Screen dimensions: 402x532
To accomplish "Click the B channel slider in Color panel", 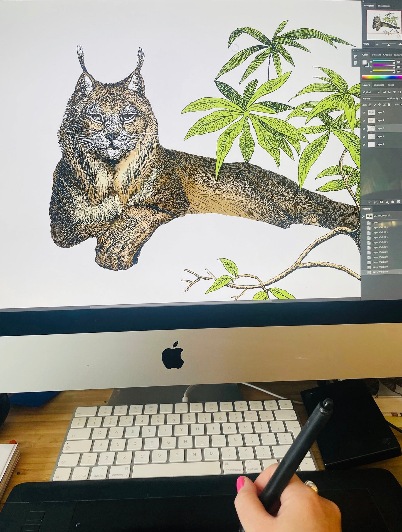I will tap(384, 71).
